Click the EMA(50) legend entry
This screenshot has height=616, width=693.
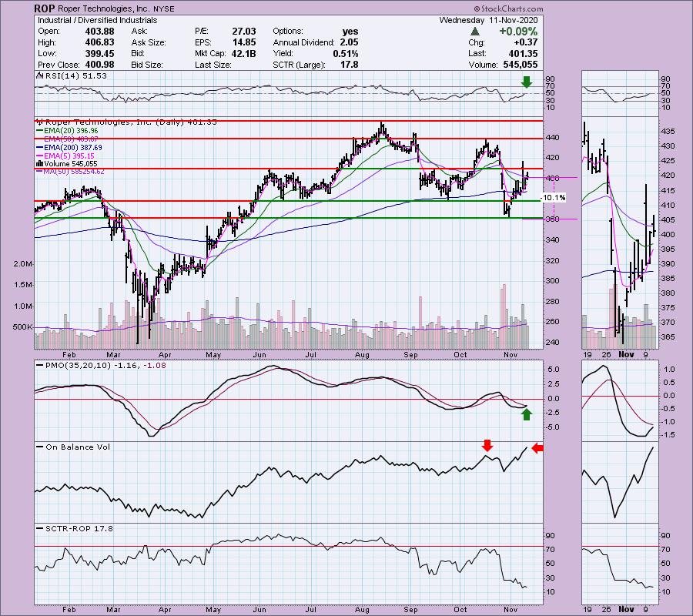pyautogui.click(x=68, y=139)
